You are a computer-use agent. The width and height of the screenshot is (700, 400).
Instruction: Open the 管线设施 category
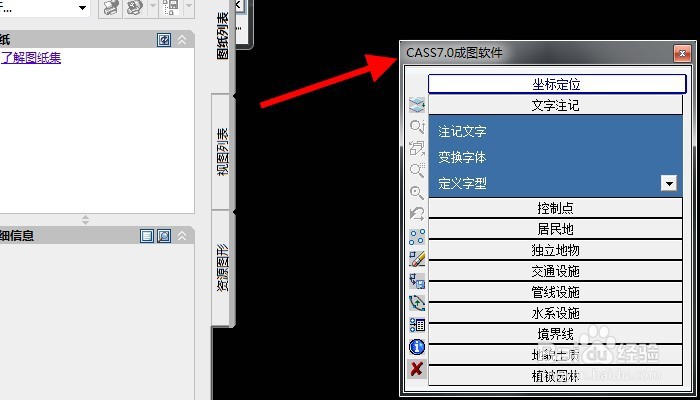pyautogui.click(x=555, y=292)
